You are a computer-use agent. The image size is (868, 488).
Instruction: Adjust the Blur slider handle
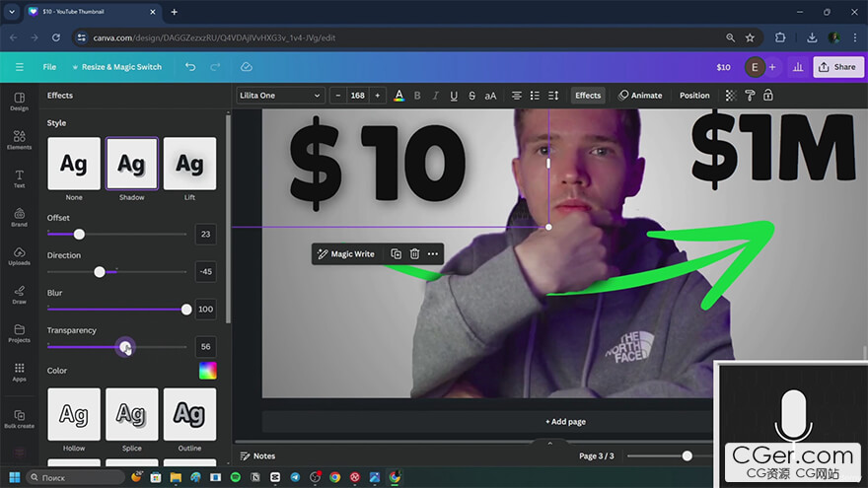pyautogui.click(x=186, y=310)
